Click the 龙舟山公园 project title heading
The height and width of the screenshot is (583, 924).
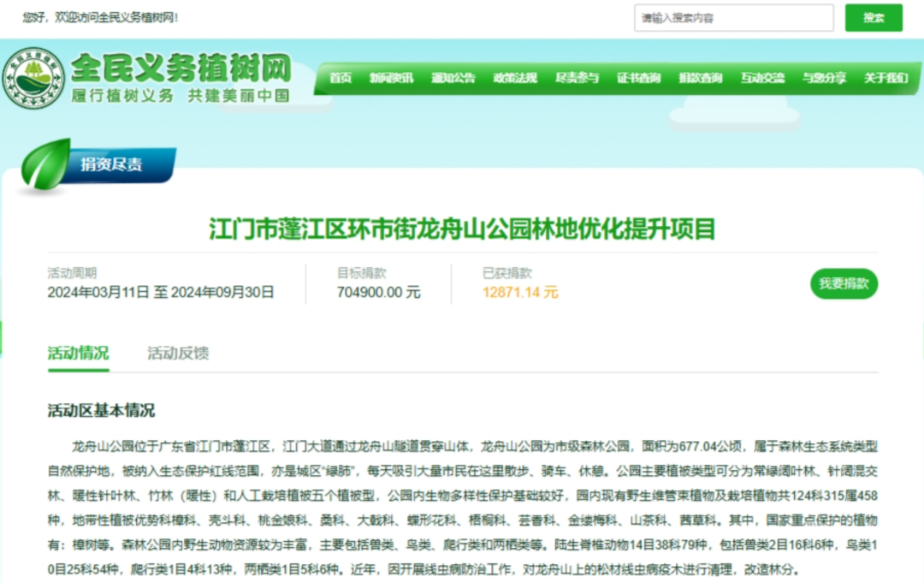[462, 228]
